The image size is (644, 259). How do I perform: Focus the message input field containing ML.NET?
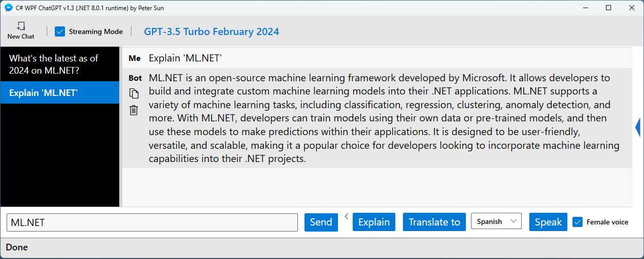tap(152, 222)
